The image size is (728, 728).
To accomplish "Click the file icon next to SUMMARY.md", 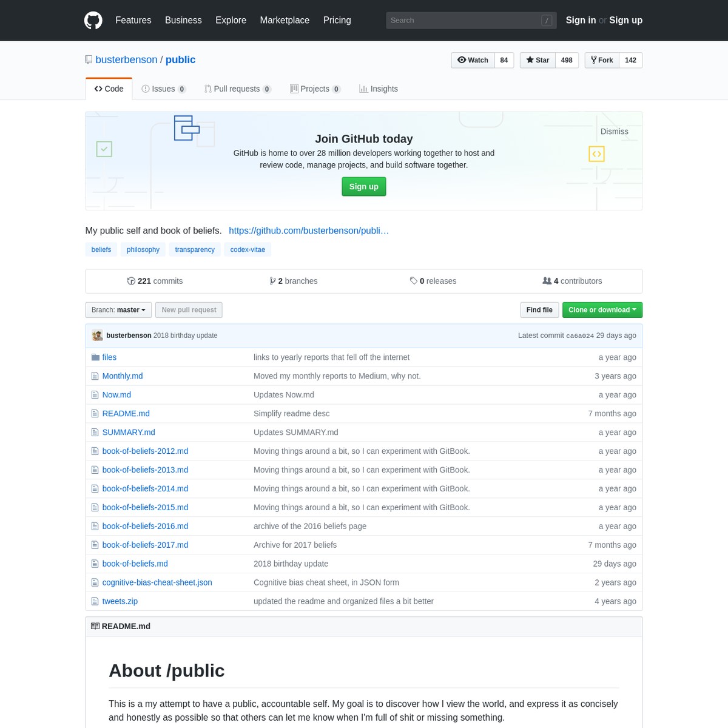I will 95,433.
